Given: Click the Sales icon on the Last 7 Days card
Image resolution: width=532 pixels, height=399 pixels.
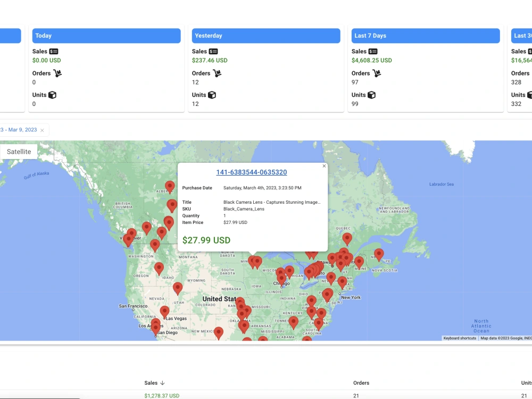Looking at the screenshot, I should [372, 51].
